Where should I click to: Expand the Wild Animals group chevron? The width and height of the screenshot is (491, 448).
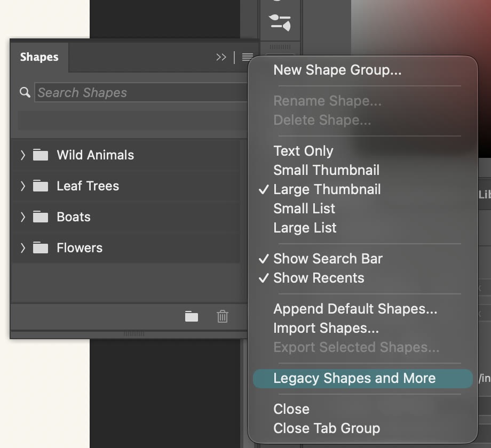click(x=22, y=155)
